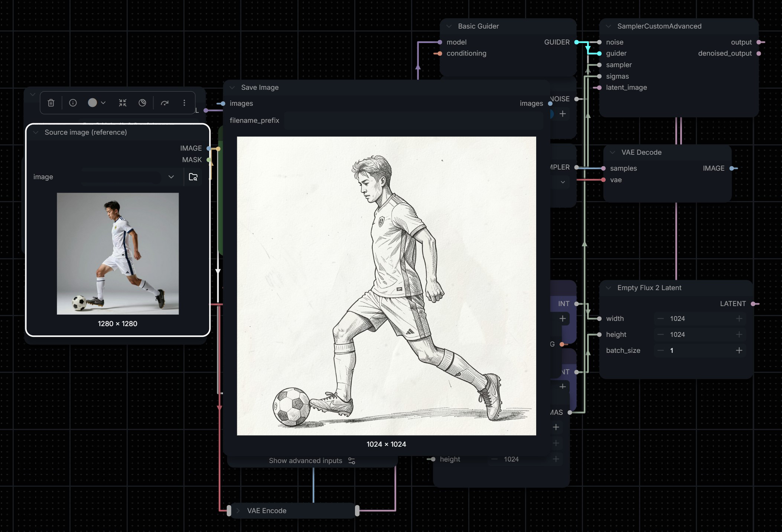Collapse the Basic Guider node
Viewport: 782px width, 532px height.
coord(449,26)
